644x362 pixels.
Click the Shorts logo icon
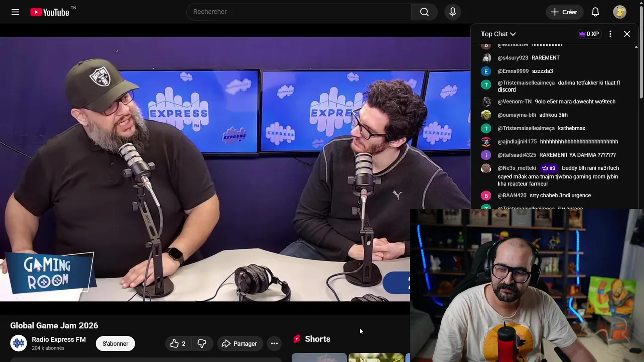[x=297, y=339]
